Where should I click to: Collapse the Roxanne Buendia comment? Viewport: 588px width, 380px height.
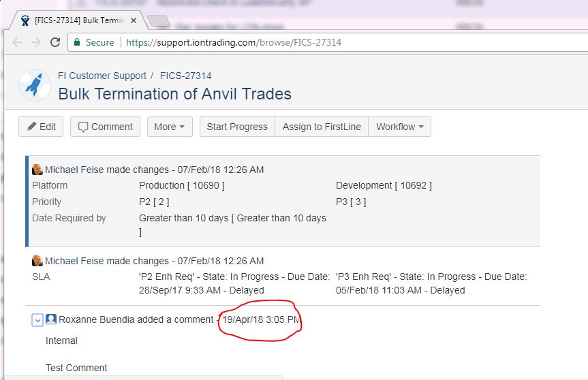click(x=37, y=320)
